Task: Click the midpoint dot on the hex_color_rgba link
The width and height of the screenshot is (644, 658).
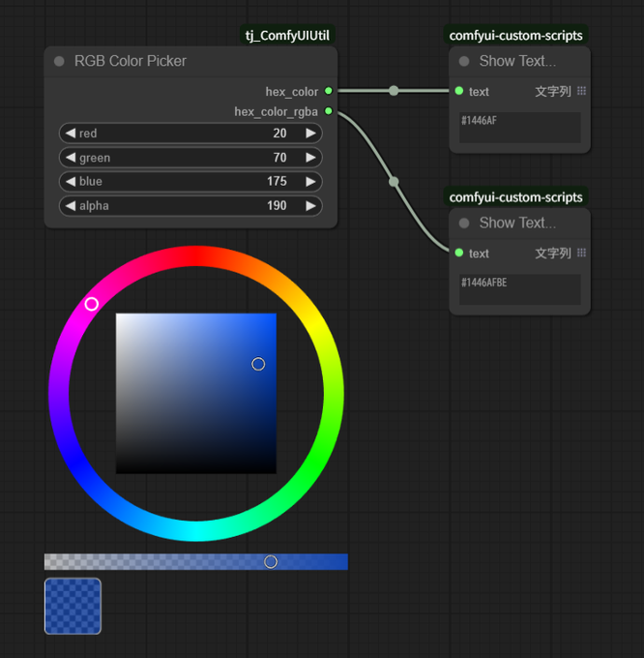Action: click(394, 182)
